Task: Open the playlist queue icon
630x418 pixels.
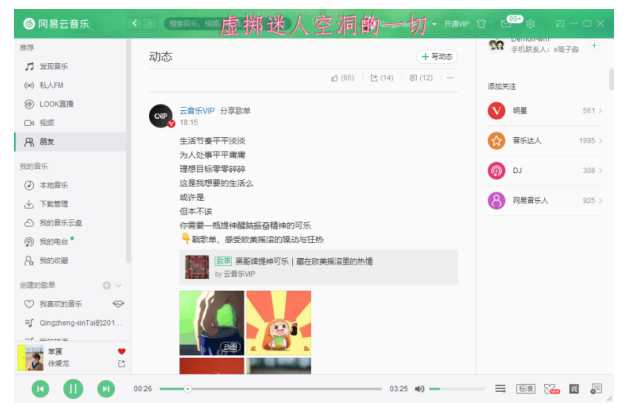Action: (500, 389)
